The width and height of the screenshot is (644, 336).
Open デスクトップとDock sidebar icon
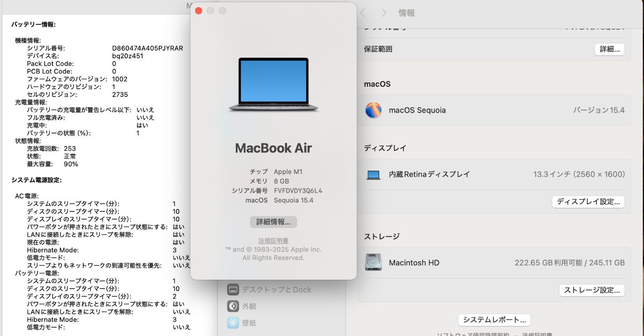tap(233, 289)
